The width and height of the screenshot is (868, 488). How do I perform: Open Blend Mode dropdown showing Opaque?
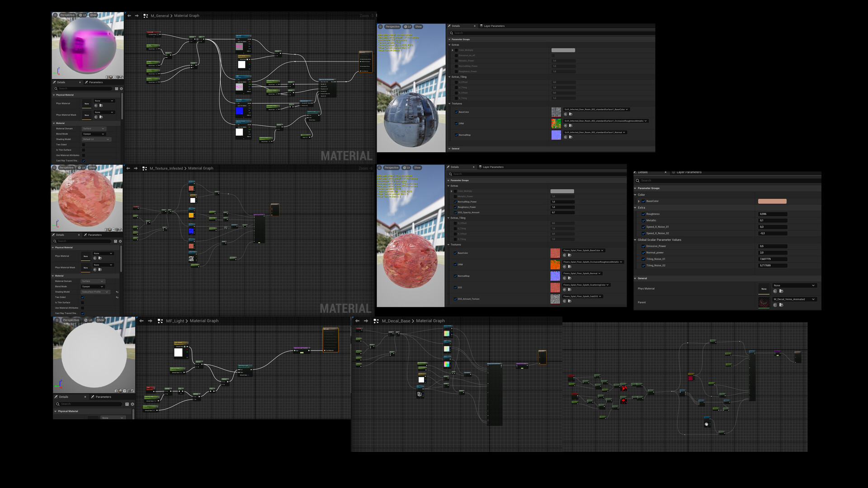point(94,134)
